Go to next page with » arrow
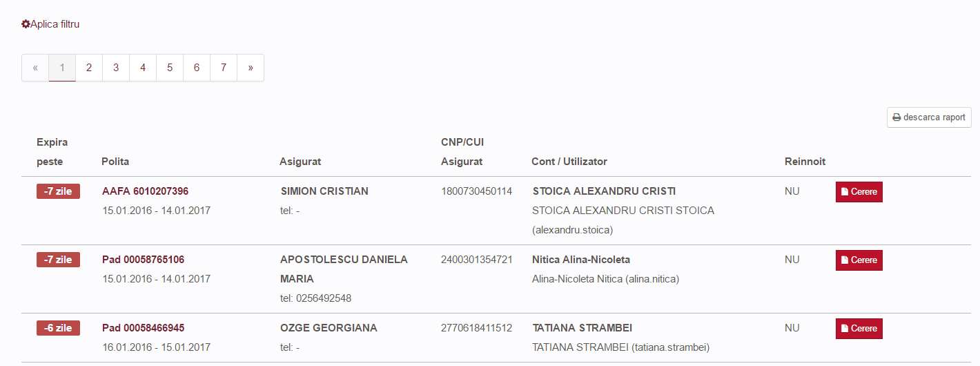The height and width of the screenshot is (366, 980). (251, 68)
